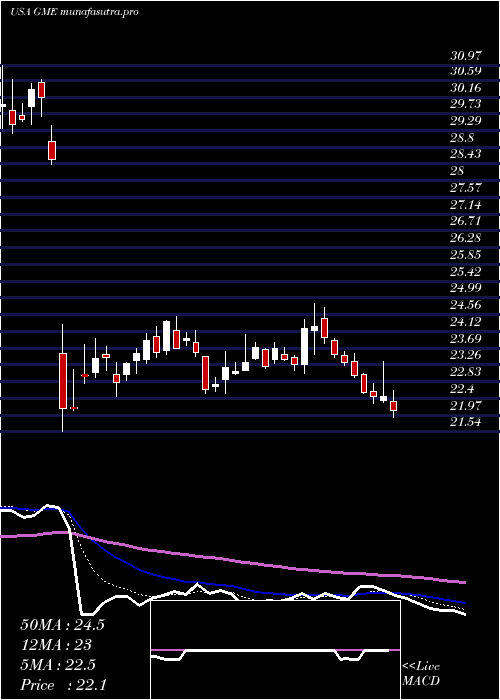Select the 24.12 price axis label
This screenshot has height=700, width=500.
click(x=466, y=322)
